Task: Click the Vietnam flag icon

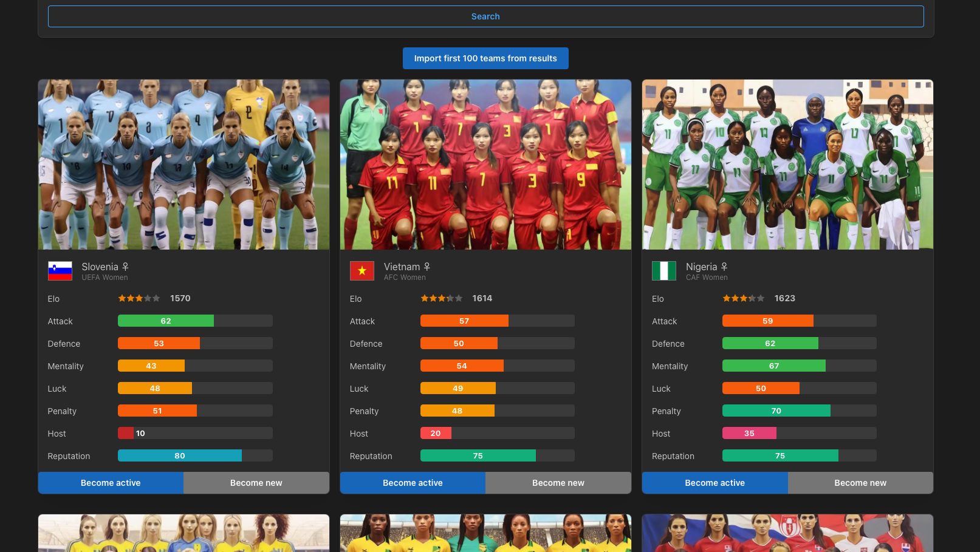Action: (362, 271)
